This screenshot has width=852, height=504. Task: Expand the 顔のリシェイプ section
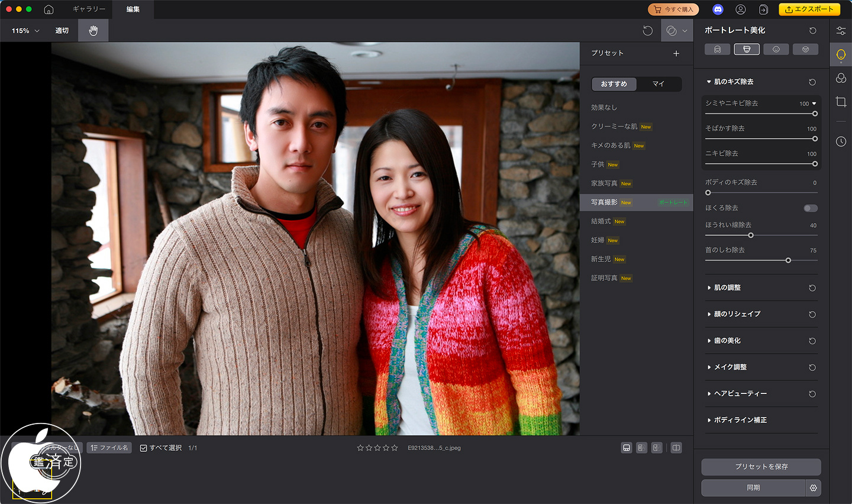737,314
